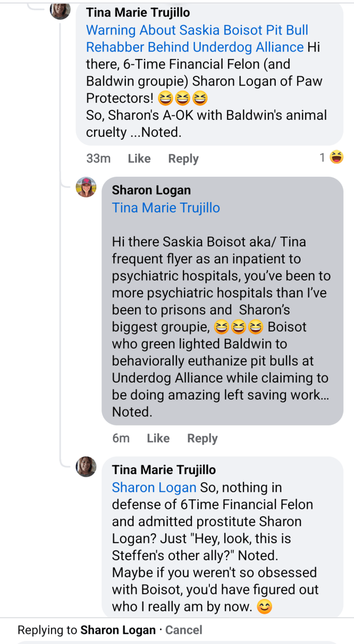
Task: Reply to the comment posted 33m ago
Action: tap(183, 159)
